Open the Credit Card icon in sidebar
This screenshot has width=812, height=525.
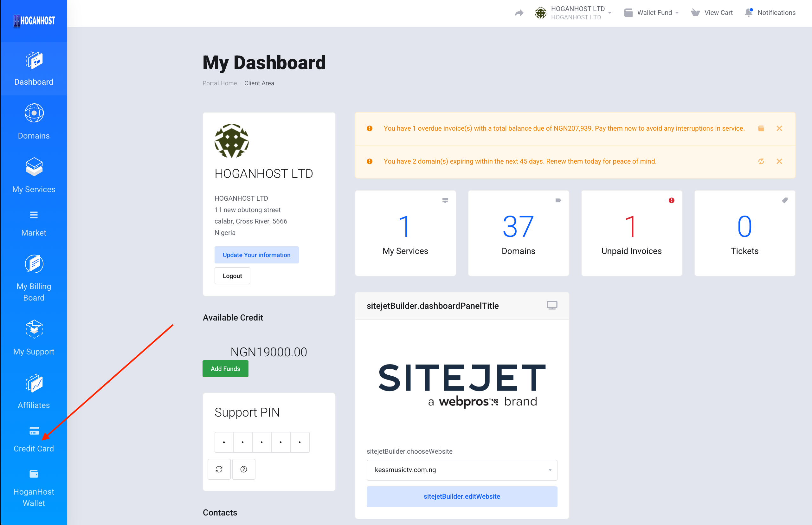tap(34, 431)
